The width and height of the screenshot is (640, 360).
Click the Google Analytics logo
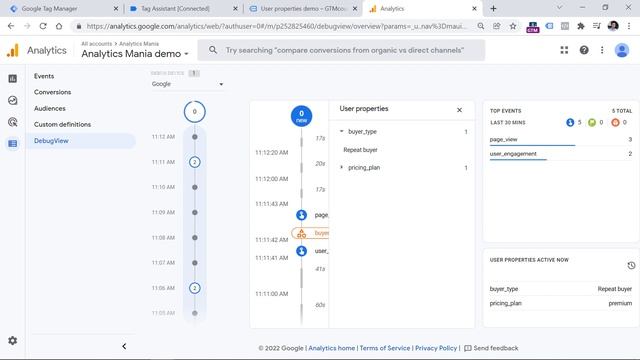point(13,50)
